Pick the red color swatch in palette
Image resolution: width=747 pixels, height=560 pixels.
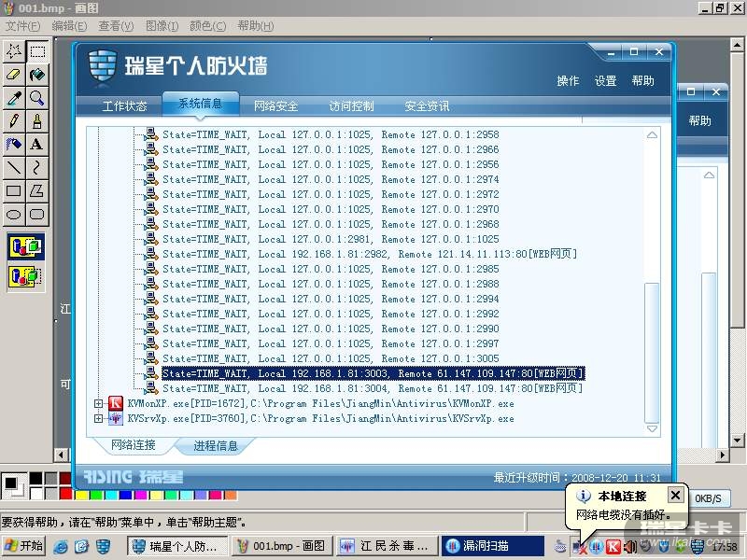pos(65,494)
